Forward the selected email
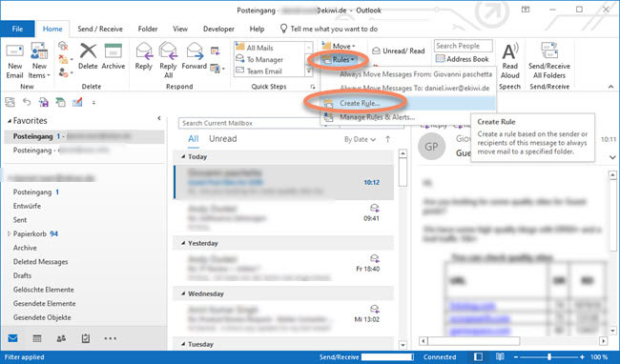The width and height of the screenshot is (620, 364). point(195,56)
